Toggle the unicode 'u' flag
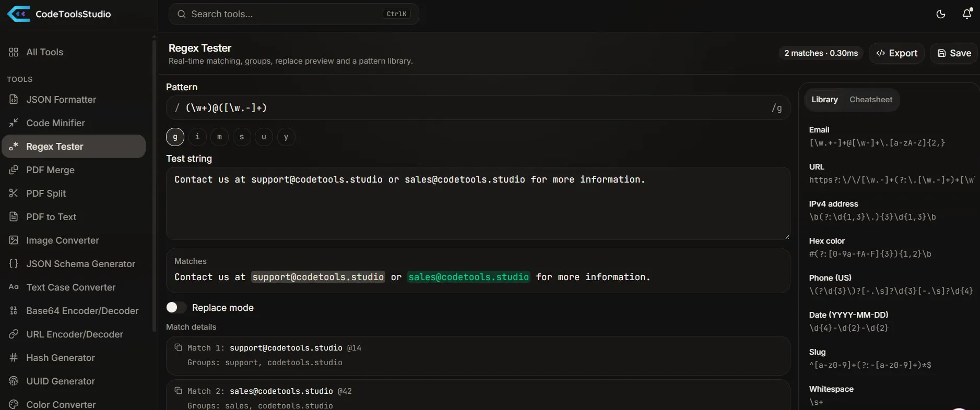The image size is (980, 410). pos(264,137)
